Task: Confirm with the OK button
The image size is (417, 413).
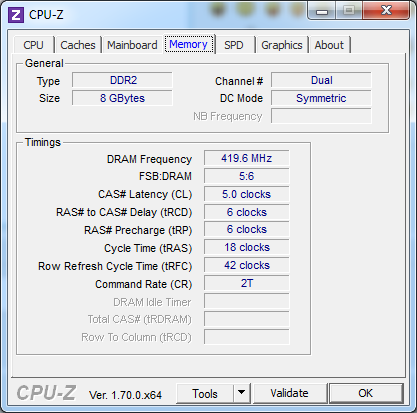Action: 366,394
